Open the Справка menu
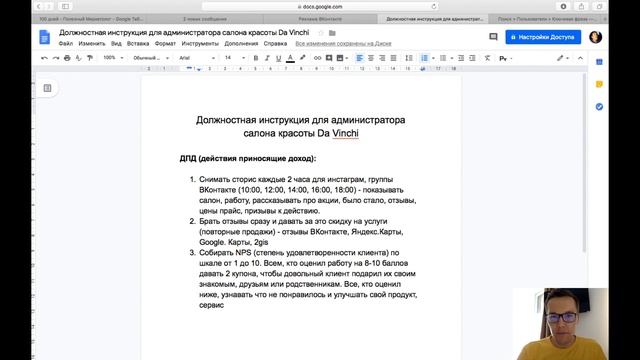The image size is (640, 360). tap(275, 43)
